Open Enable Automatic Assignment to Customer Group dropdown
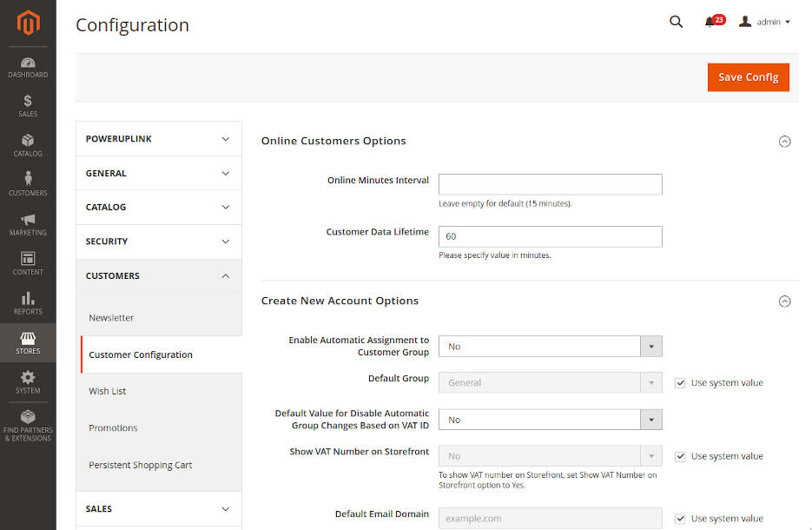The width and height of the screenshot is (812, 530). [x=550, y=346]
